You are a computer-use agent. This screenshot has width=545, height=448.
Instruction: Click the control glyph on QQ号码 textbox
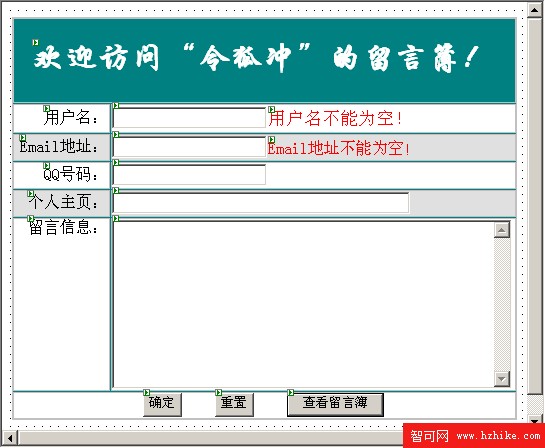[116, 163]
